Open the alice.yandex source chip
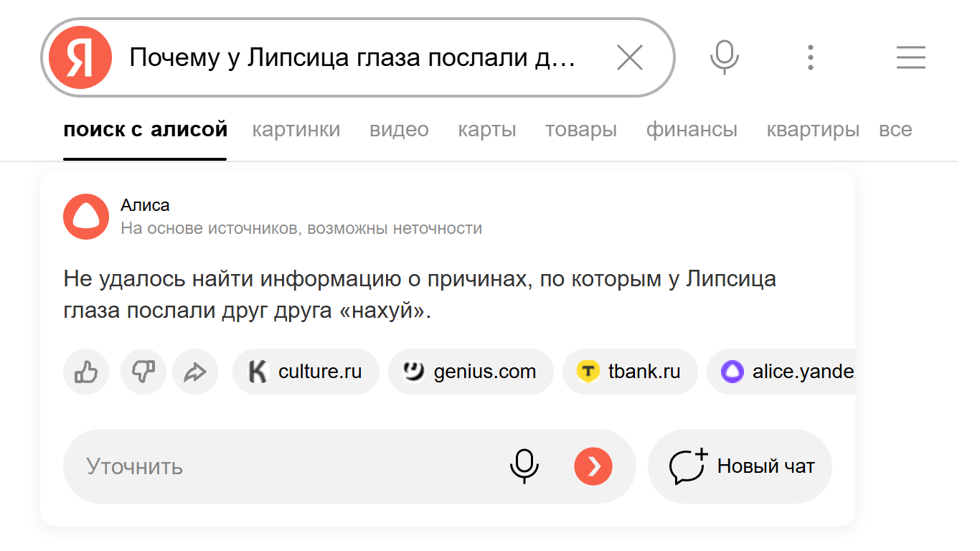The image size is (980, 551). pos(782,372)
